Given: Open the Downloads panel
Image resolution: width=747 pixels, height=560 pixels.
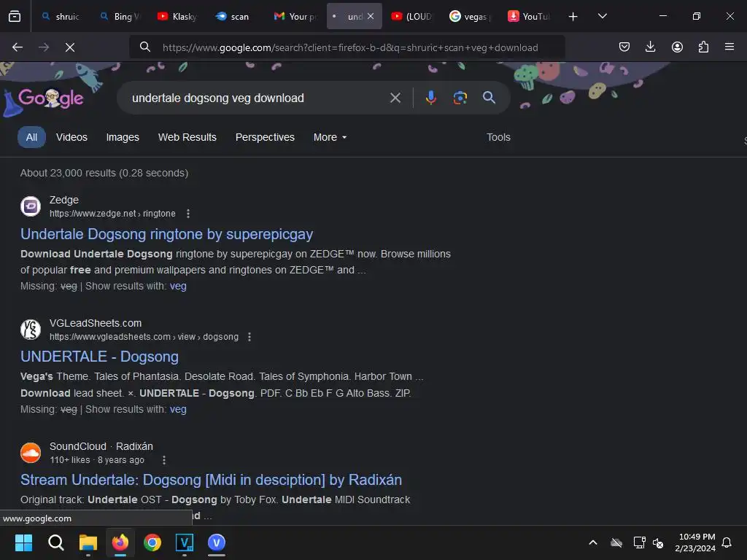Looking at the screenshot, I should pos(650,47).
